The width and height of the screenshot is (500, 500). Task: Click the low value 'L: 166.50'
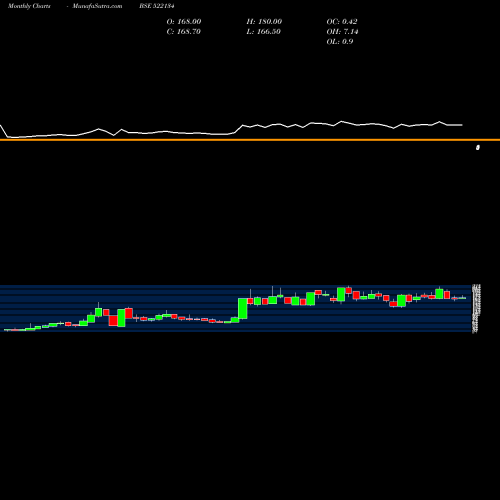coord(264,32)
